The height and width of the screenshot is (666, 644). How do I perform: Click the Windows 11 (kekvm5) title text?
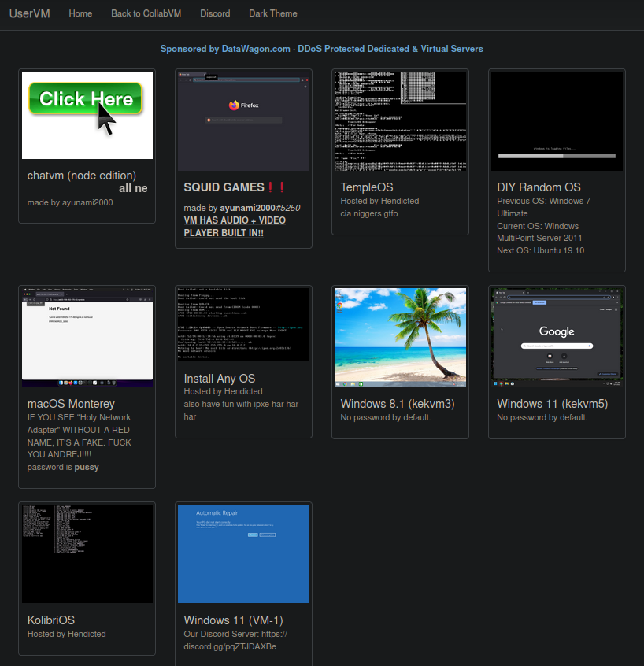click(552, 404)
